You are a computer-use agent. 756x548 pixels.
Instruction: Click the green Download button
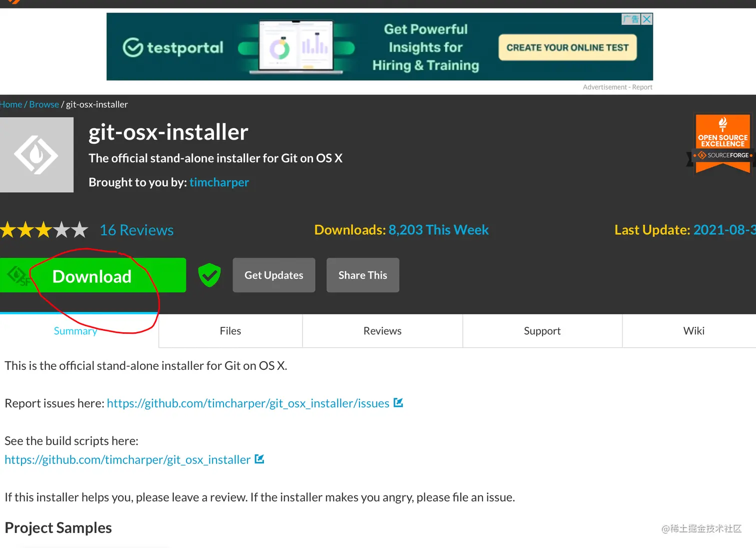click(93, 275)
